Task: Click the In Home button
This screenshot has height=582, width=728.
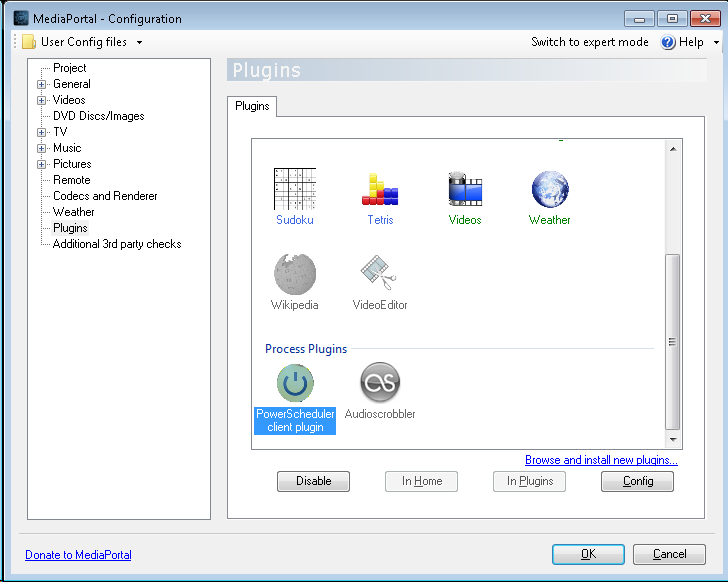Action: tap(422, 481)
